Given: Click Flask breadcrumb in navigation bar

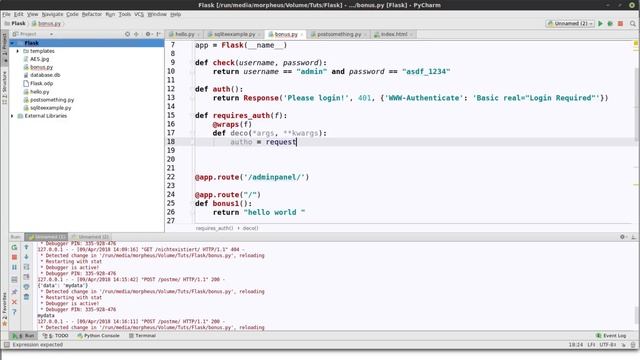Looking at the screenshot, I should click(15, 24).
